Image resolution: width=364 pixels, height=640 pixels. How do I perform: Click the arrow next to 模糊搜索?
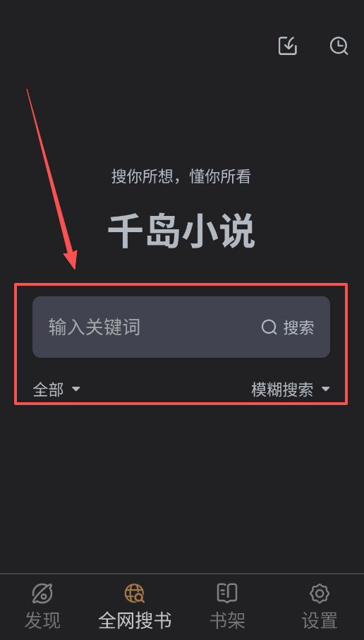[x=326, y=390]
